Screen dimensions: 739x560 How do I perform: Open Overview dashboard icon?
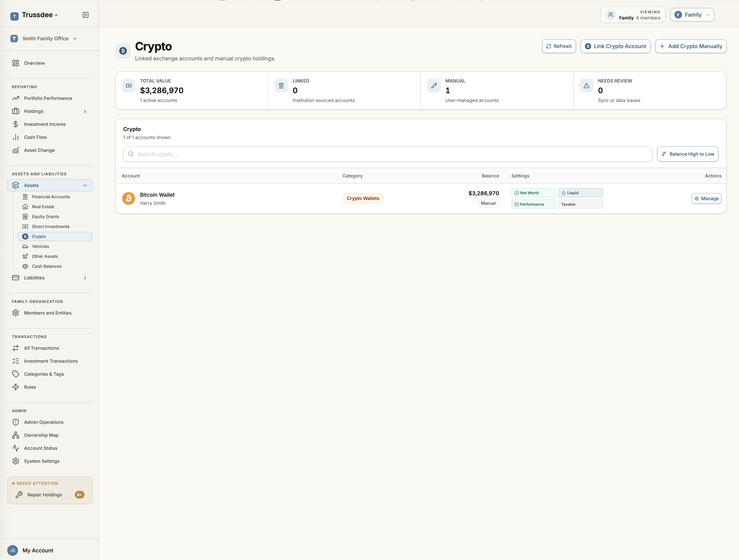tap(16, 63)
